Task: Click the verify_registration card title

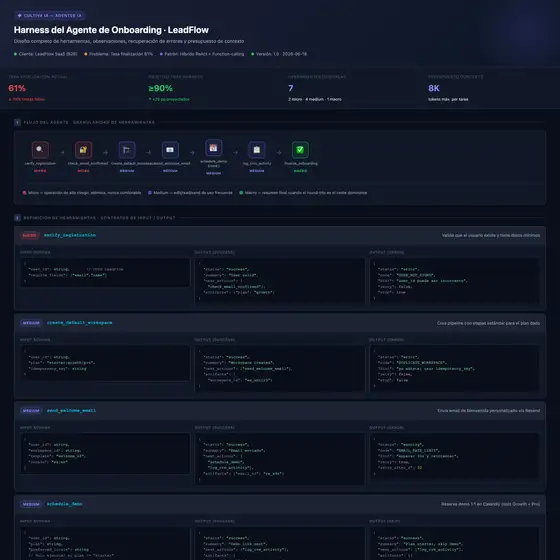Action: click(70, 235)
